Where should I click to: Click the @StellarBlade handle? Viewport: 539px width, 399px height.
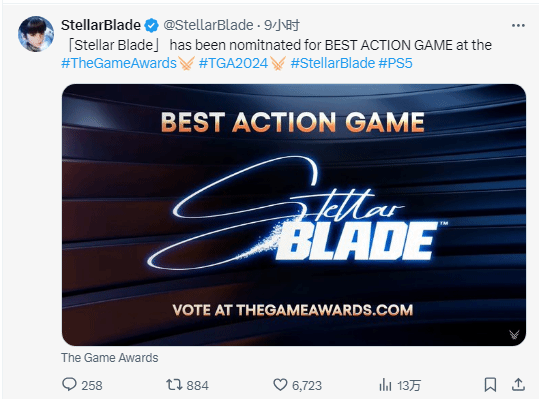(208, 25)
